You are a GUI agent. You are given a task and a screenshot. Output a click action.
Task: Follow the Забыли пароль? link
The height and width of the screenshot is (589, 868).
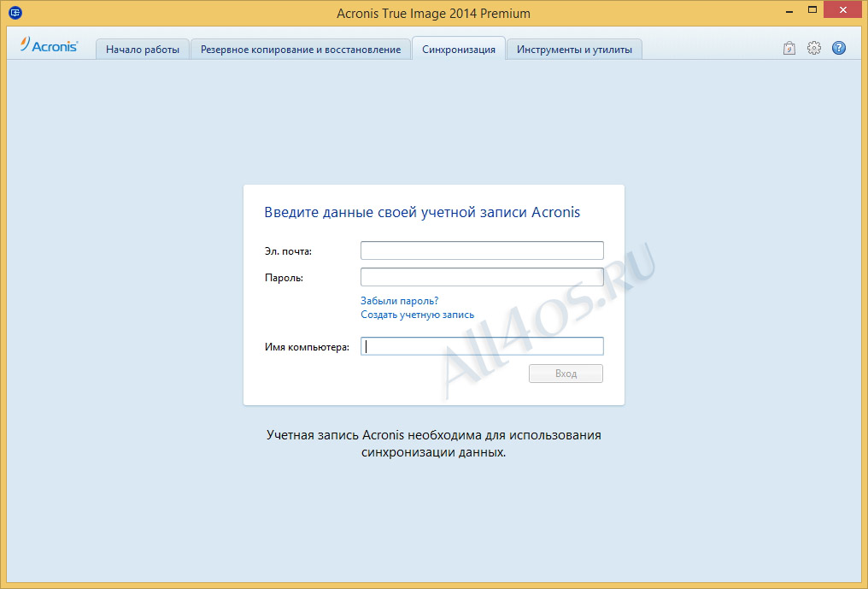(399, 301)
